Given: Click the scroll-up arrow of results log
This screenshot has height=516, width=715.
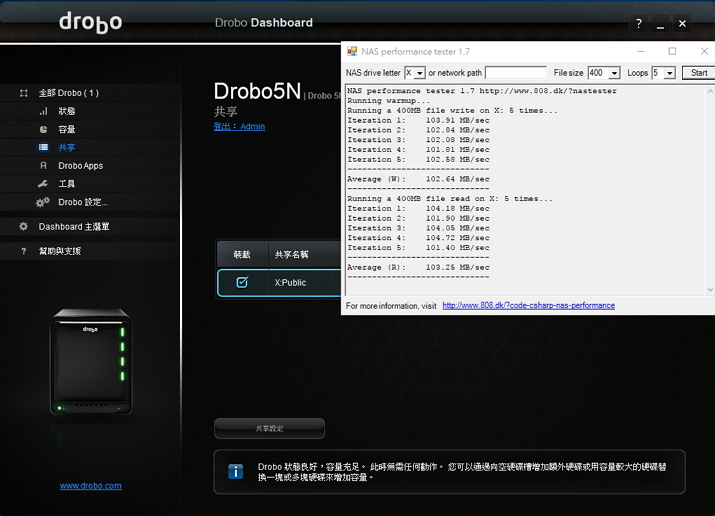Looking at the screenshot, I should 710,91.
